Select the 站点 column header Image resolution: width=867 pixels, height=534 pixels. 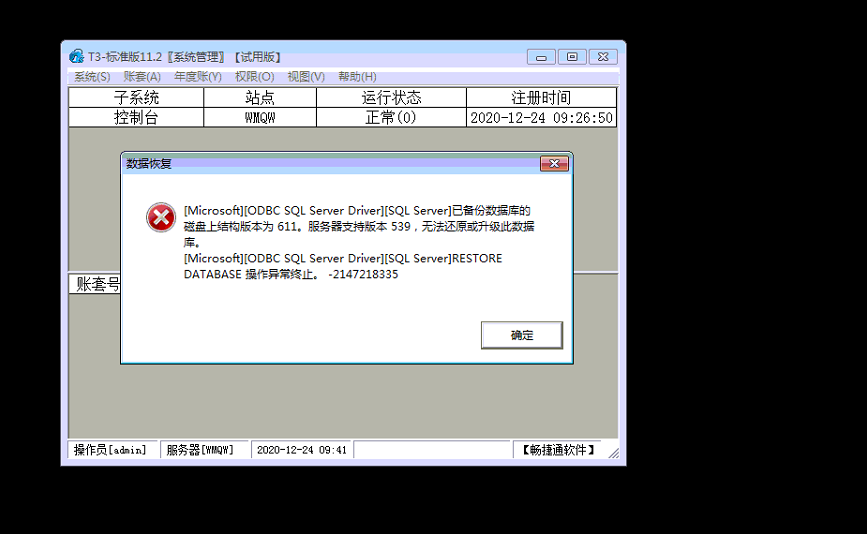click(260, 98)
